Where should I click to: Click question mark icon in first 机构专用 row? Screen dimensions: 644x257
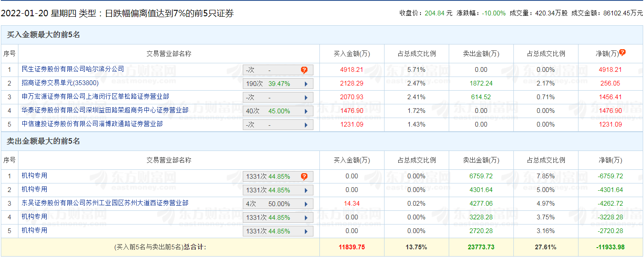(304, 177)
